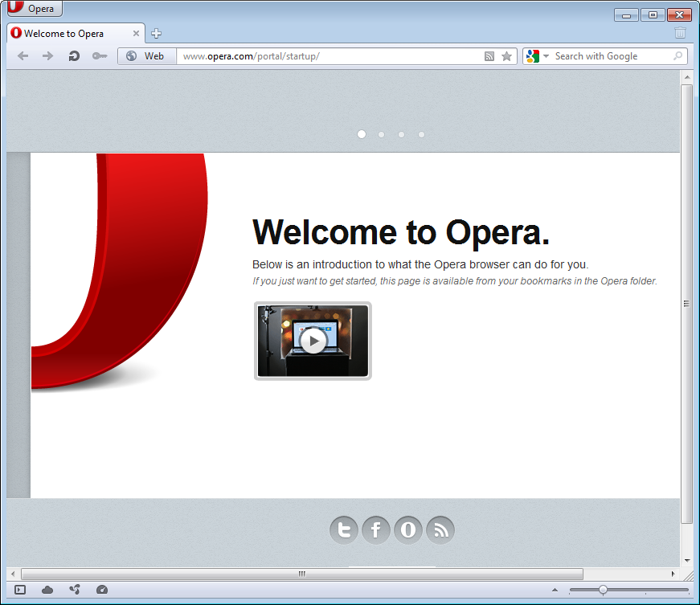Image resolution: width=700 pixels, height=605 pixels.
Task: Click the horizontal scrollbar right arrow
Action: point(673,574)
